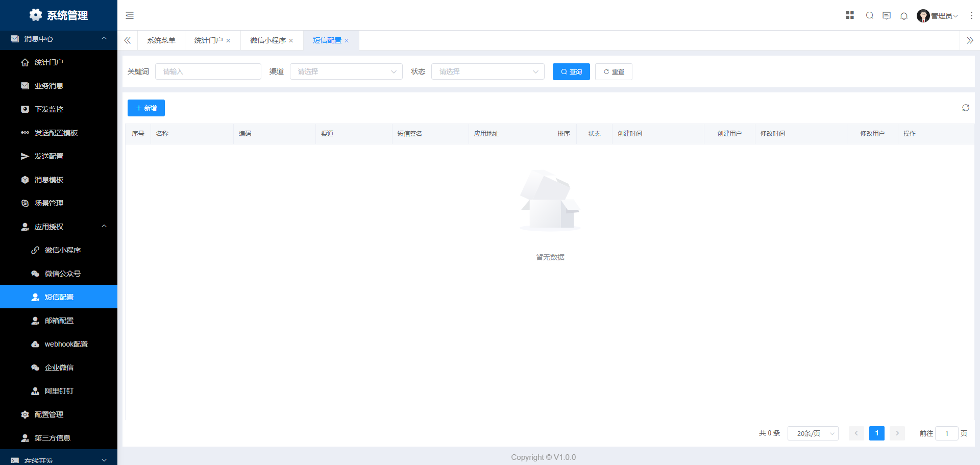Open the notification bell icon
980x465 pixels.
(904, 16)
